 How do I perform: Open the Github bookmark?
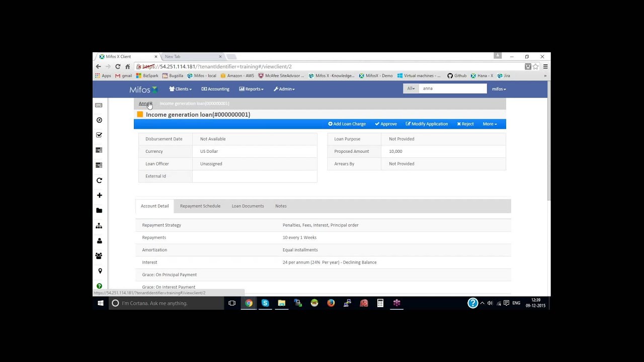457,76
